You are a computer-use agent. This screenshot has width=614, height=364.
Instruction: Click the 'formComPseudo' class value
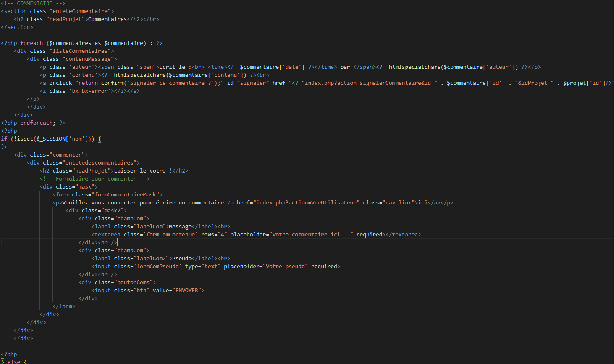[157, 267]
